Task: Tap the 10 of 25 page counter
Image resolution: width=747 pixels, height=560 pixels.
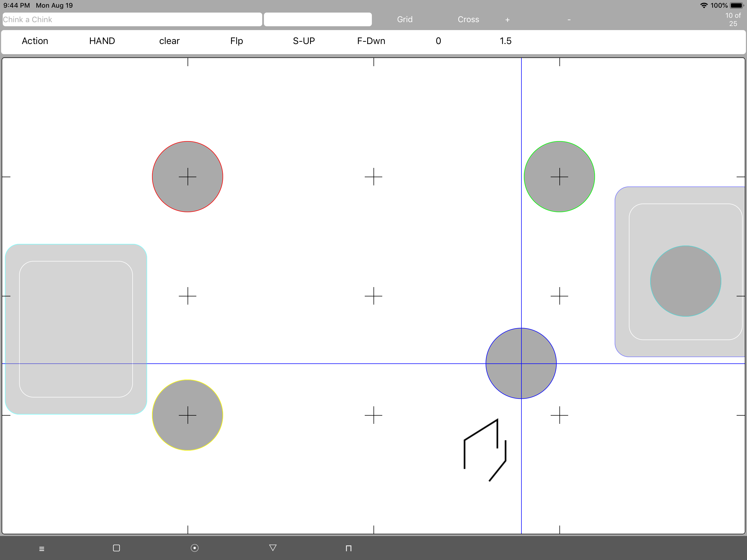Action: pyautogui.click(x=733, y=20)
